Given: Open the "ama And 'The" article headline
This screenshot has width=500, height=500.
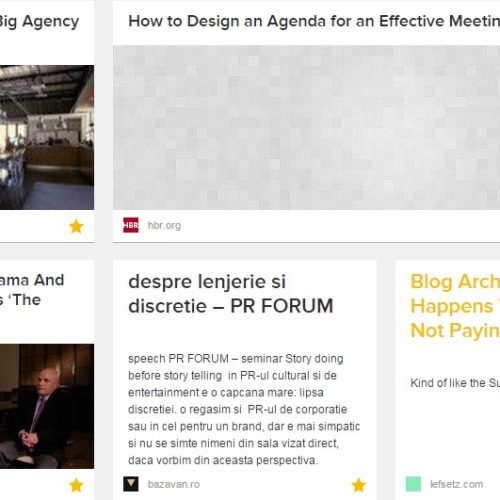Looking at the screenshot, I should click(32, 290).
